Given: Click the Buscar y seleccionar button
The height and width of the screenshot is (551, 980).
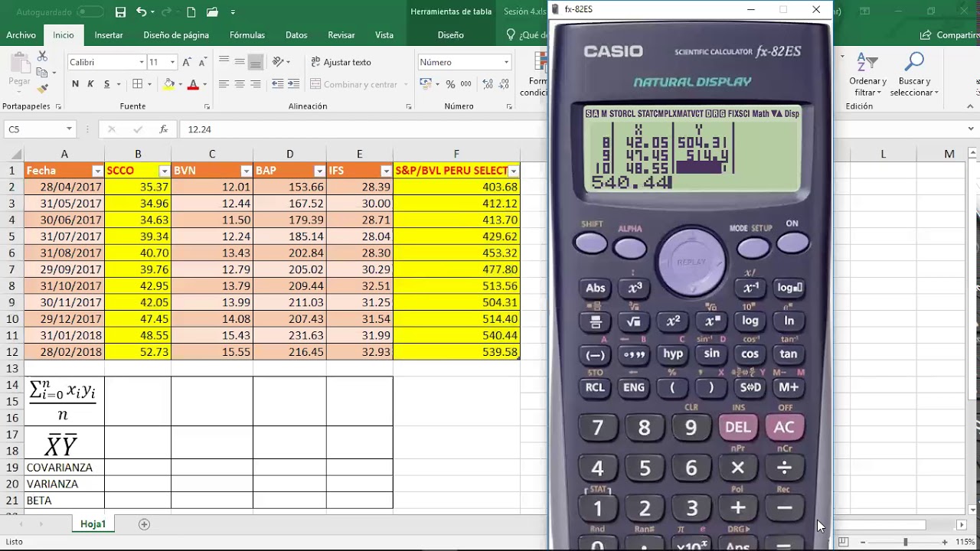Looking at the screenshot, I should pyautogui.click(x=914, y=75).
